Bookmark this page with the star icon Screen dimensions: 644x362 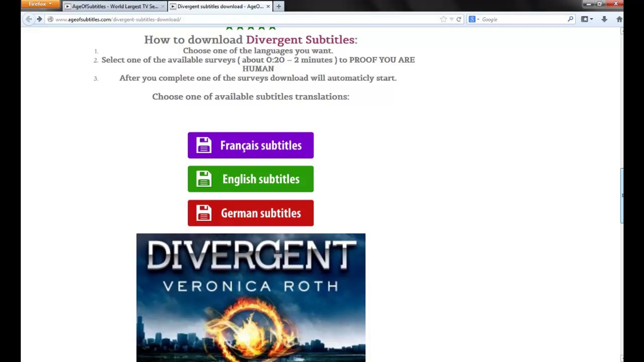point(443,19)
